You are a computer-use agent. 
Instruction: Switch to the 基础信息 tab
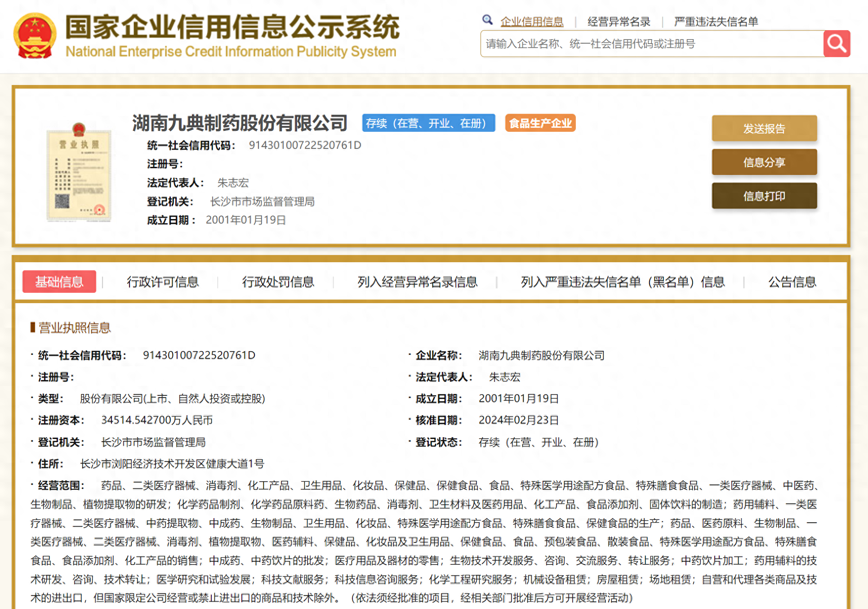[59, 282]
